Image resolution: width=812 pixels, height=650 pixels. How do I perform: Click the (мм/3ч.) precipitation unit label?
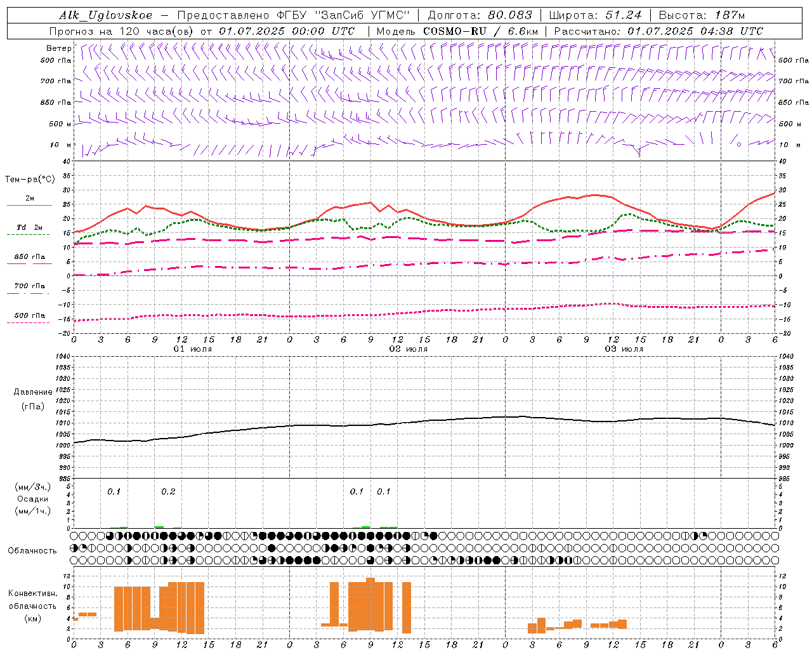coord(33,487)
